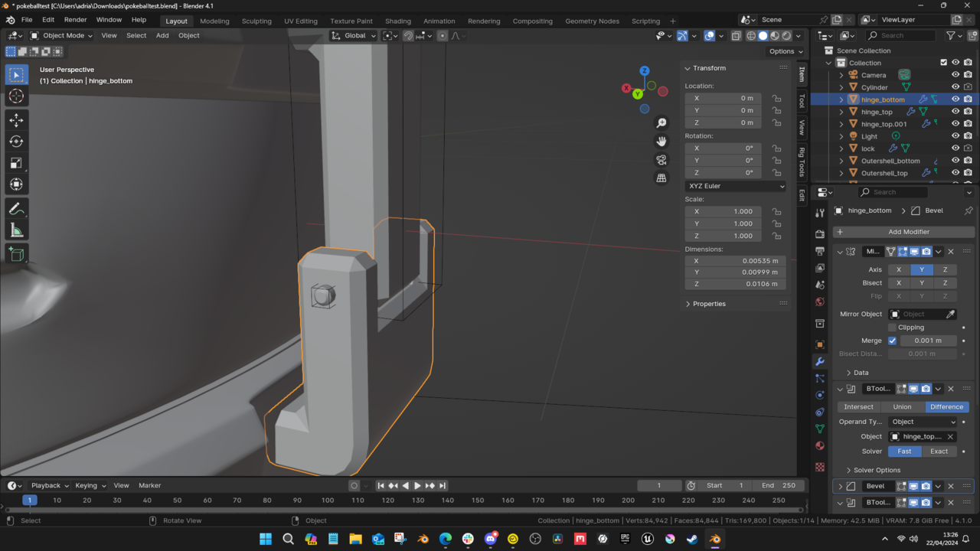Select the Measure tool

point(16,230)
